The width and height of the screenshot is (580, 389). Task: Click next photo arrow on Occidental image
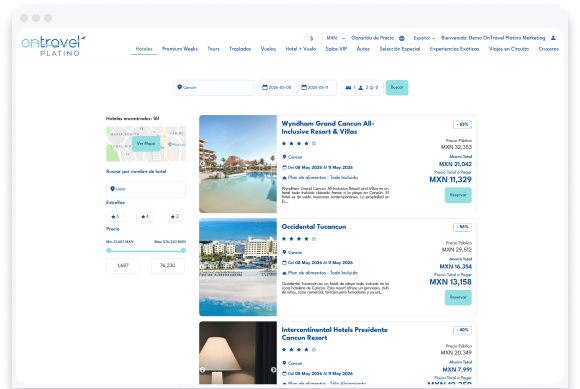pyautogui.click(x=273, y=267)
